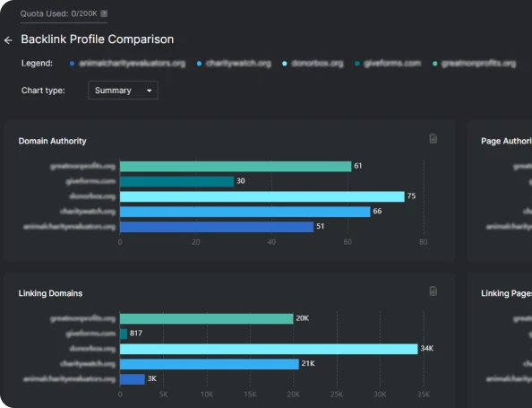
Task: Toggle greatnonprofits.org legend item
Action: click(x=474, y=64)
